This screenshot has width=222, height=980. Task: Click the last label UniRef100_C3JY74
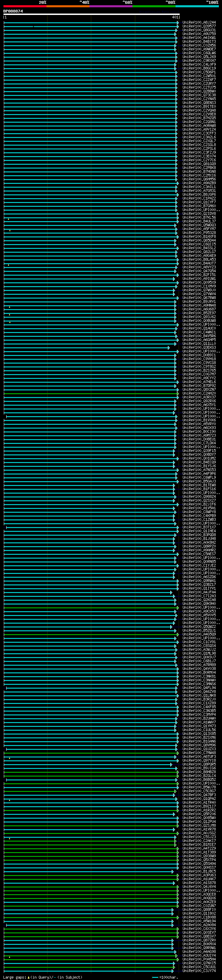pyautogui.click(x=199, y=971)
